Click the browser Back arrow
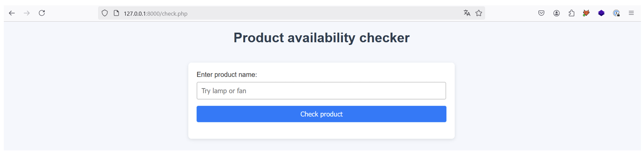This screenshot has width=644, height=155. pyautogui.click(x=12, y=13)
